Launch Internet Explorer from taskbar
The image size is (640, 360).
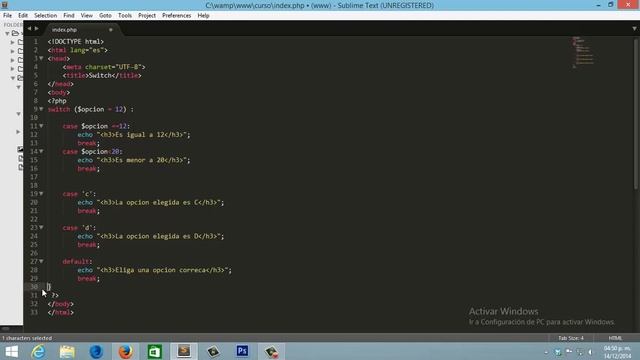point(38,351)
